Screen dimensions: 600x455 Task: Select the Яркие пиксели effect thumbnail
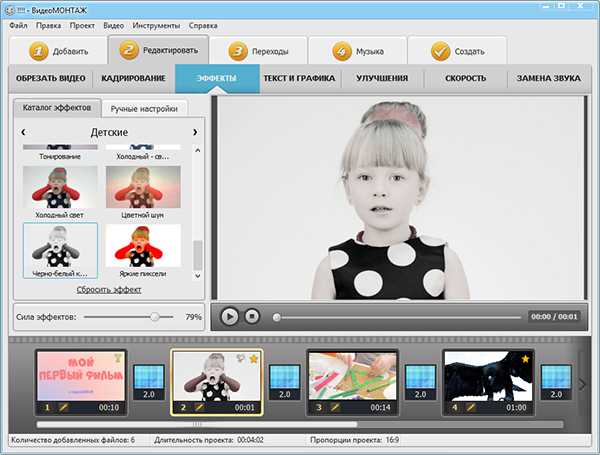pyautogui.click(x=143, y=246)
